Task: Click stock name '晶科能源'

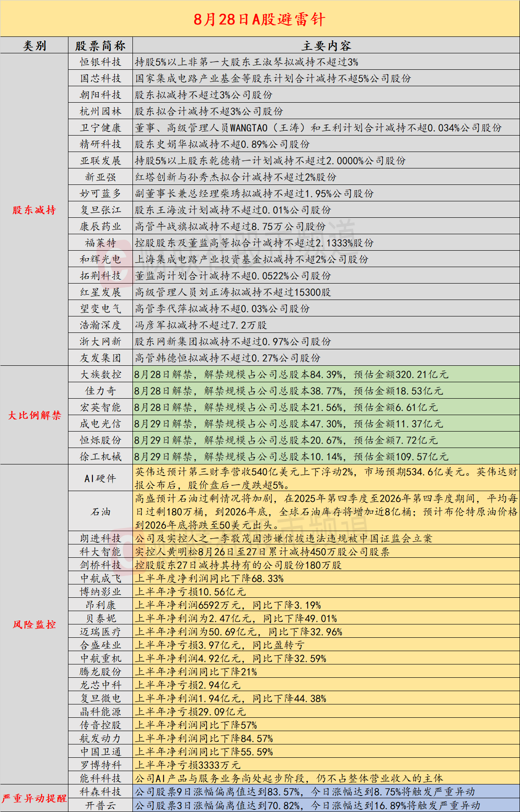Action: [x=100, y=712]
